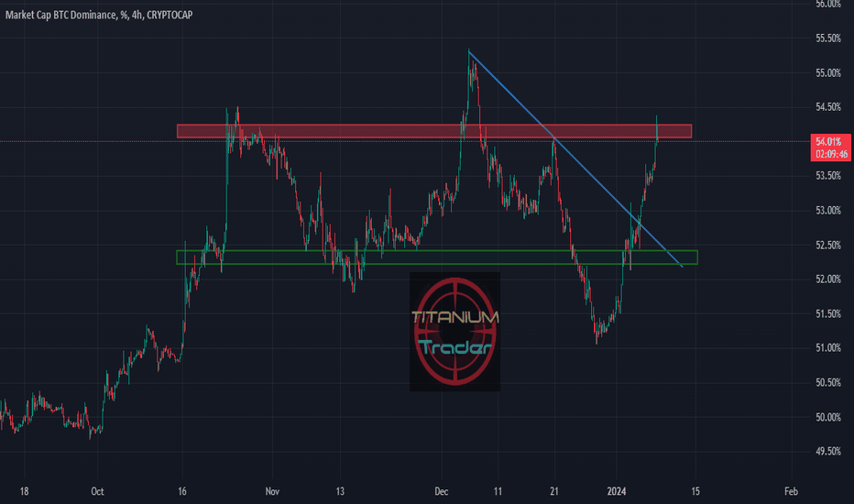Click the Market Cap BTC Dominance chart title
Image resolution: width=854 pixels, height=504 pixels.
[x=99, y=15]
